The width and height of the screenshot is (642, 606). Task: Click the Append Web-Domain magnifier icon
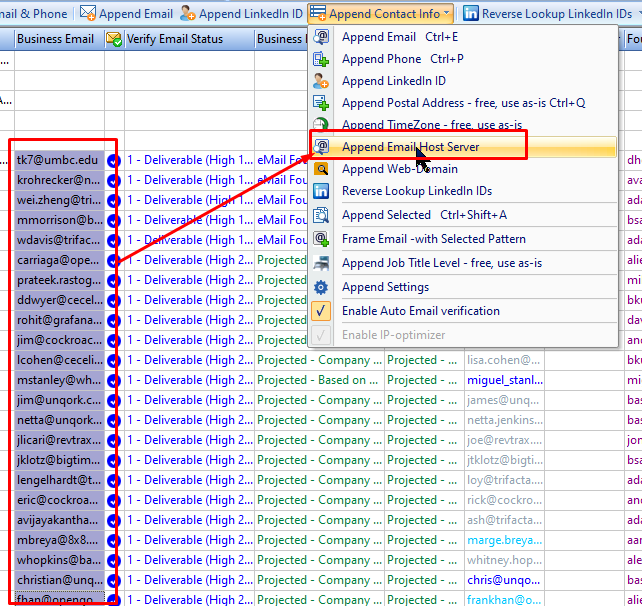point(321,169)
